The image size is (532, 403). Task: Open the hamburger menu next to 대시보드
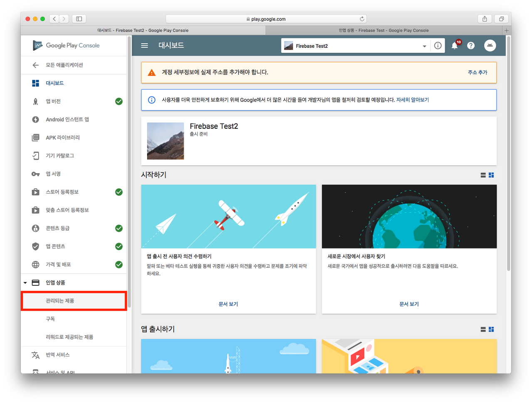point(145,46)
